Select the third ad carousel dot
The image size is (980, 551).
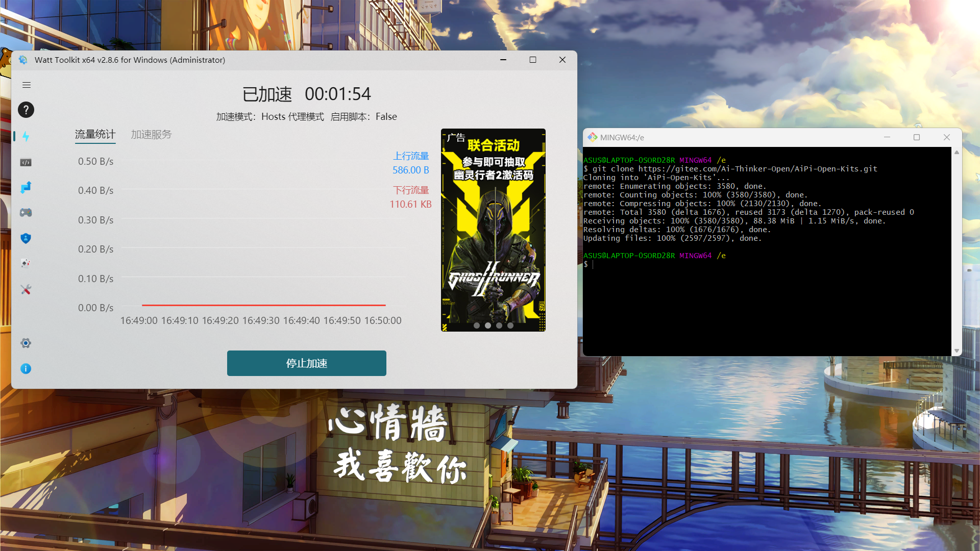[x=499, y=325]
